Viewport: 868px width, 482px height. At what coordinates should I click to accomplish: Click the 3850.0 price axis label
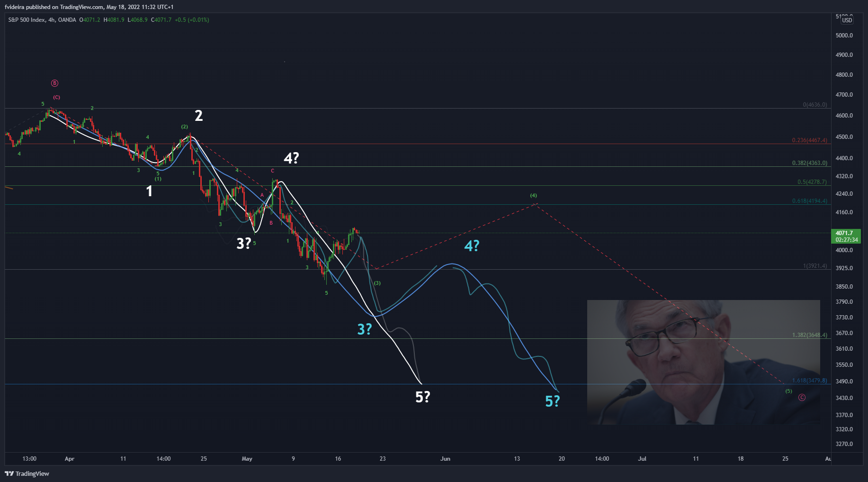point(844,287)
